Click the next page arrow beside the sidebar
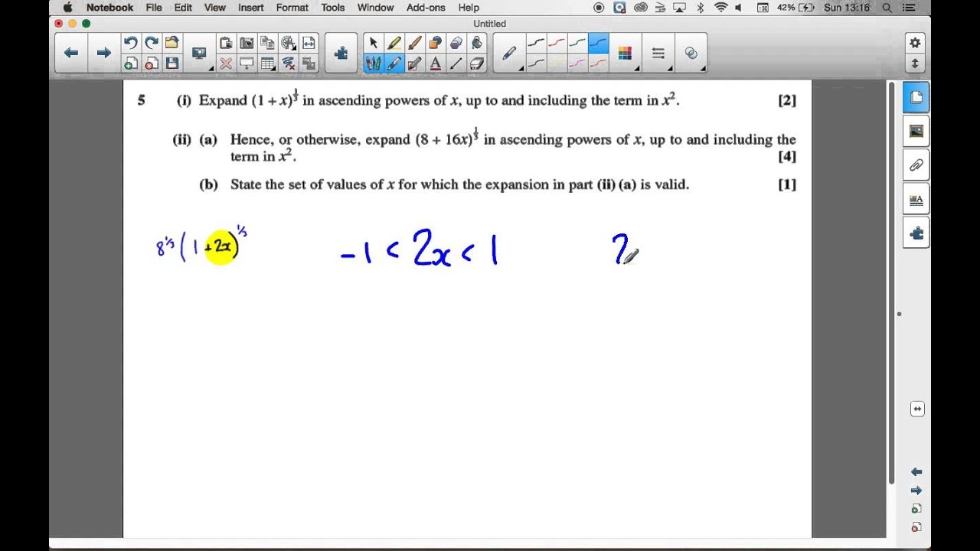Screen dimensions: 980x551 click(916, 491)
